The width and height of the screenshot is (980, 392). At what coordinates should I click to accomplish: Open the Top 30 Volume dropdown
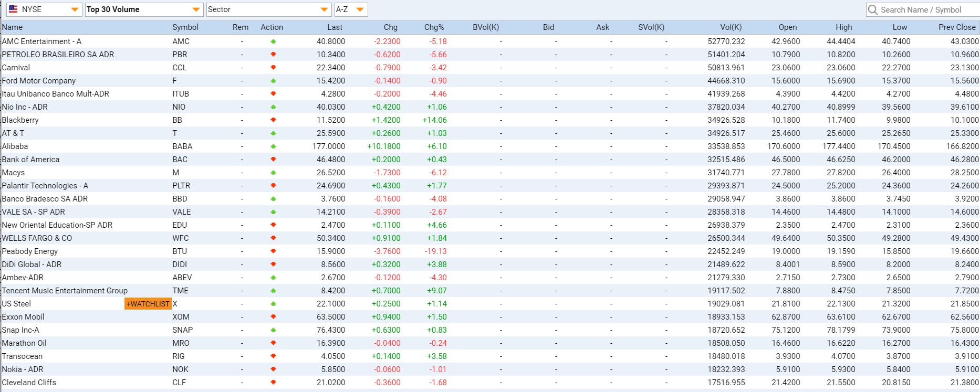coord(143,9)
